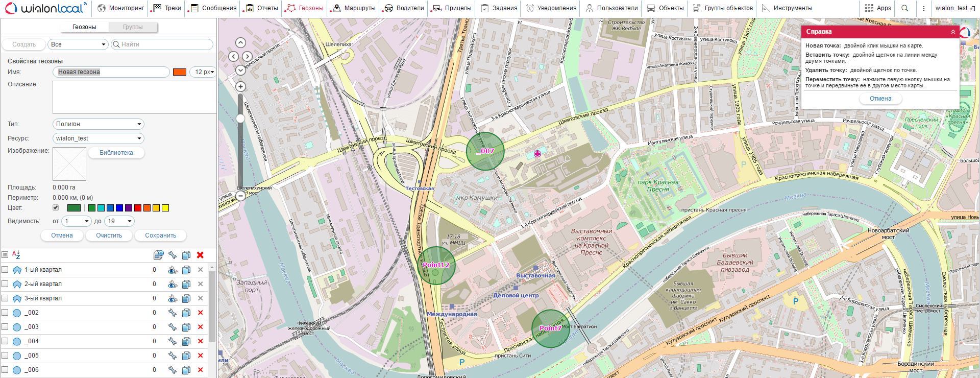Toggle the select-all checkbox in the list header
This screenshot has height=378, width=980.
point(5,254)
